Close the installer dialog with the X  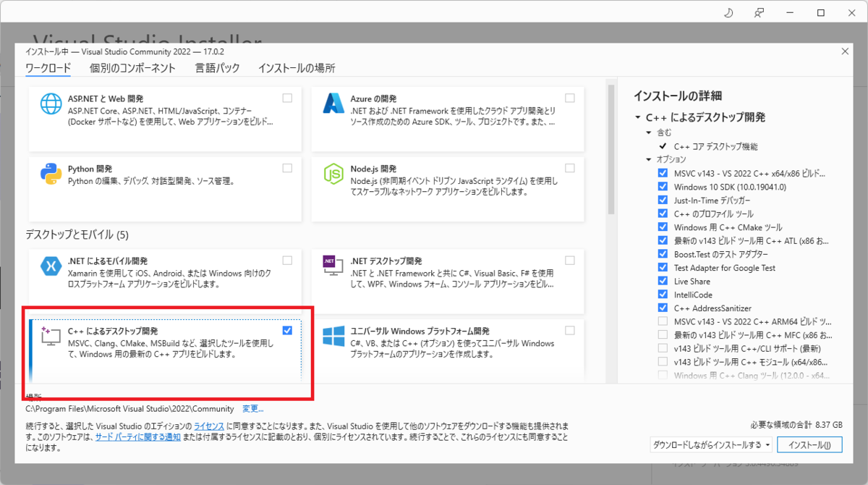845,51
